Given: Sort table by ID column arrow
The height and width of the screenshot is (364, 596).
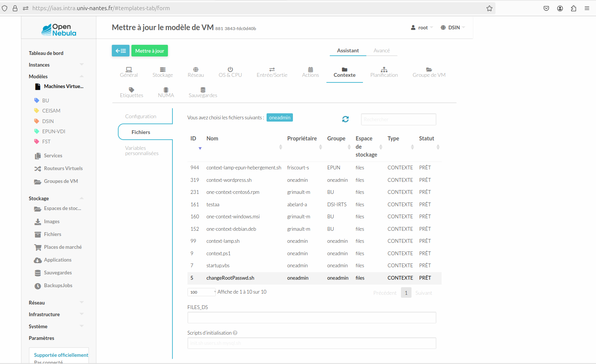Looking at the screenshot, I should click(200, 148).
